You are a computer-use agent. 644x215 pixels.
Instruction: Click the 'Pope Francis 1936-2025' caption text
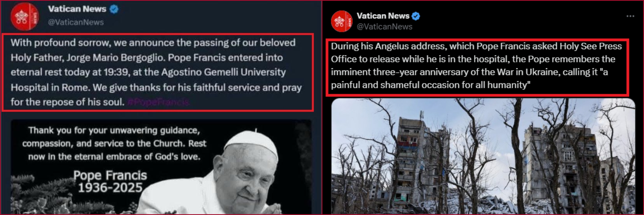(110, 181)
